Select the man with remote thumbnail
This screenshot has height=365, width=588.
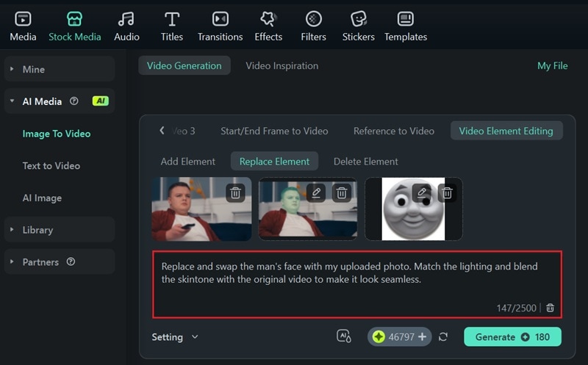(201, 209)
